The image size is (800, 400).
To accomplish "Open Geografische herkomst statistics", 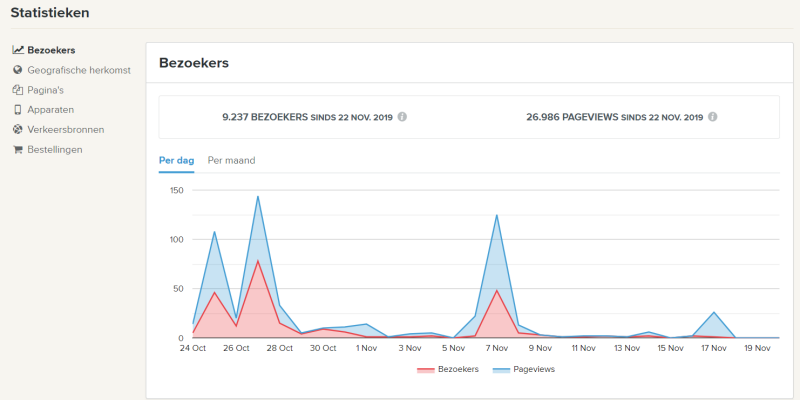I will [79, 70].
